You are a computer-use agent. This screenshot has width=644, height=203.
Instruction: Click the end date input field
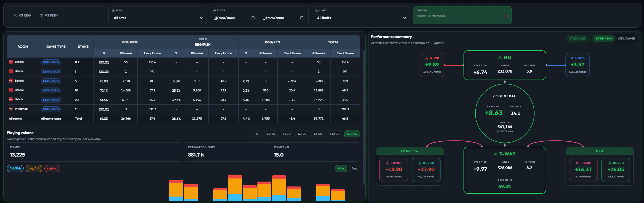pos(283,18)
